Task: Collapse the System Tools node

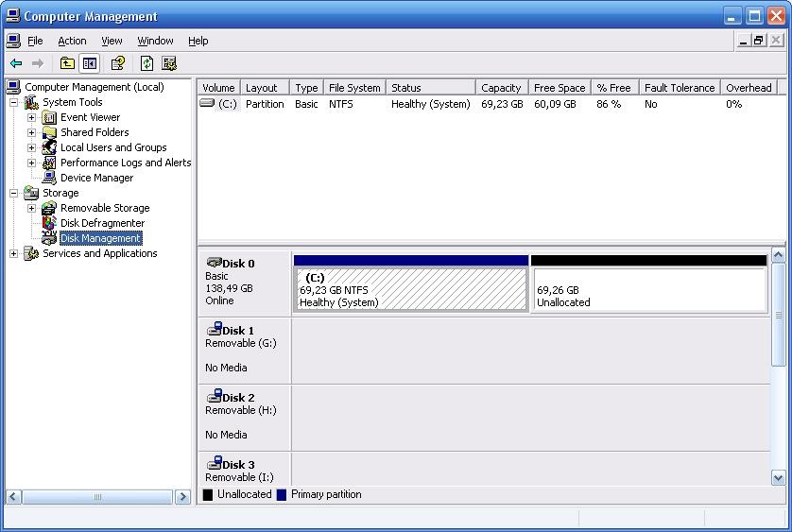Action: click(13, 103)
